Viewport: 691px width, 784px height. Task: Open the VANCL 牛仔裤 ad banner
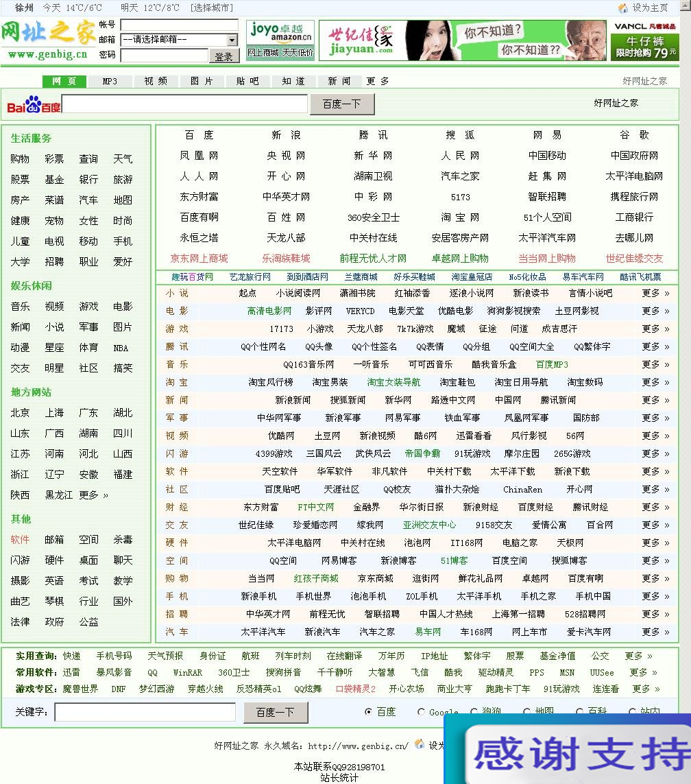pos(644,40)
